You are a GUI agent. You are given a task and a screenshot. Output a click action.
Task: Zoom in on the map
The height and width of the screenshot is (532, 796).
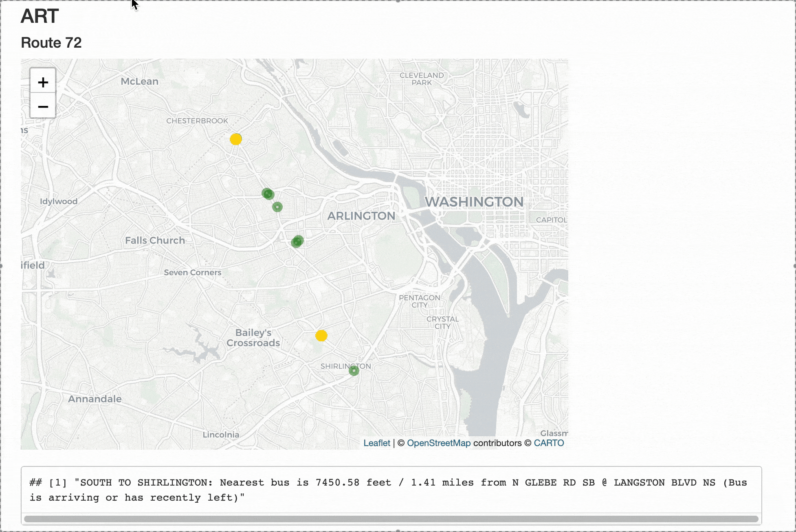click(x=43, y=82)
